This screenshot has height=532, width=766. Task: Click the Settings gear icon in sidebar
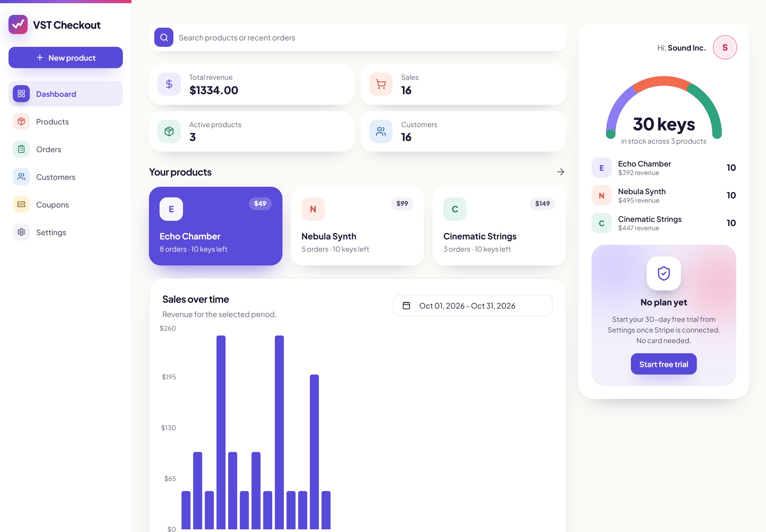[21, 232]
